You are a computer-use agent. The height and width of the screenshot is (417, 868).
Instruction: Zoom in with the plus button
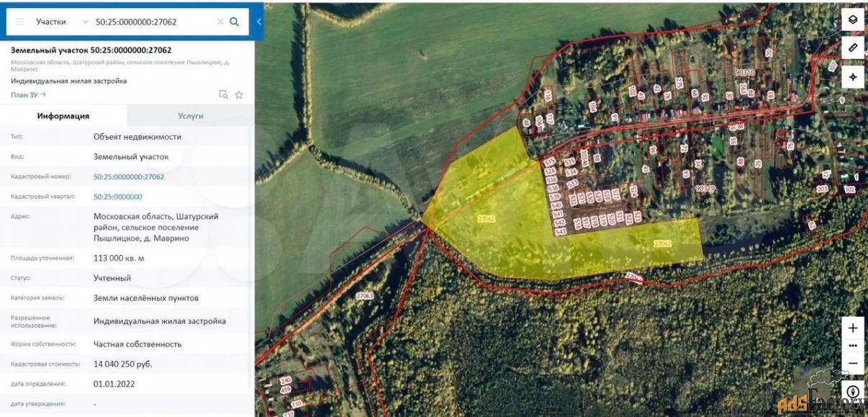pos(853,328)
